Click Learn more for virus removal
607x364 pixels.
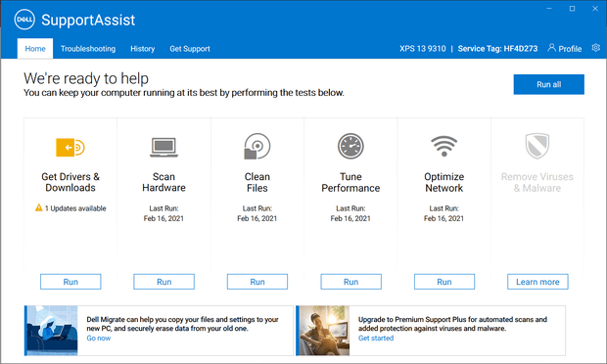[x=537, y=282]
